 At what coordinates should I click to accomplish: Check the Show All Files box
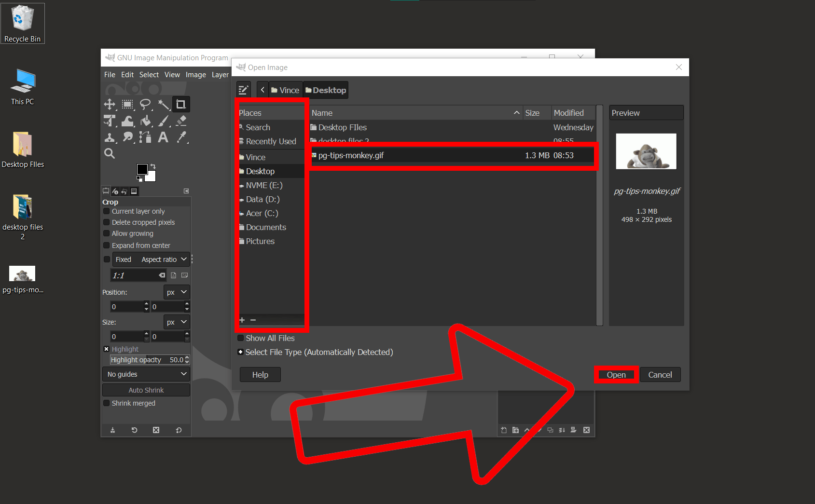[x=240, y=338]
